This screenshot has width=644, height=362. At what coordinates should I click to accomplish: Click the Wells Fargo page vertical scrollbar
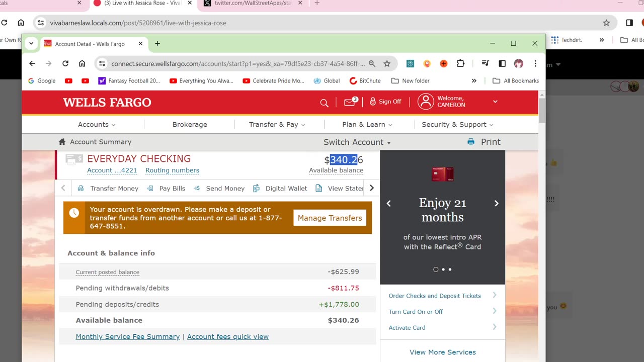pos(542,111)
